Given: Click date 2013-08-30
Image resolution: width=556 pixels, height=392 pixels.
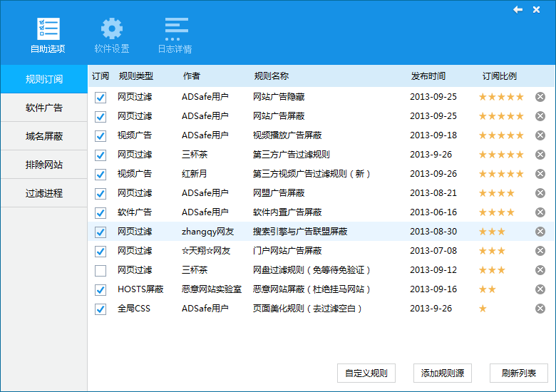Looking at the screenshot, I should click(433, 232).
